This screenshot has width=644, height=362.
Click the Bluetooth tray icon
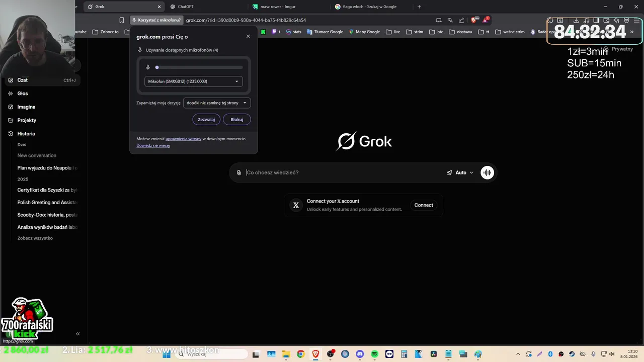click(x=550, y=354)
